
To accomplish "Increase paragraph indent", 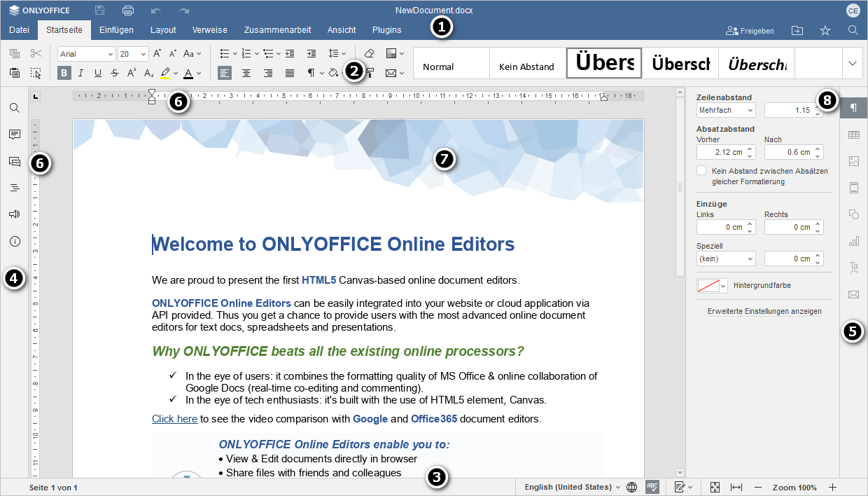I will pyautogui.click(x=311, y=53).
